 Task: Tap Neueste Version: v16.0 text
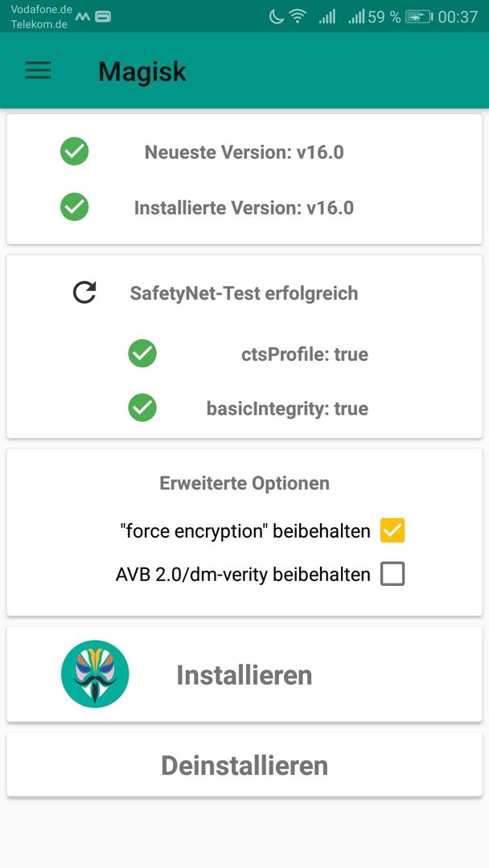tap(244, 152)
